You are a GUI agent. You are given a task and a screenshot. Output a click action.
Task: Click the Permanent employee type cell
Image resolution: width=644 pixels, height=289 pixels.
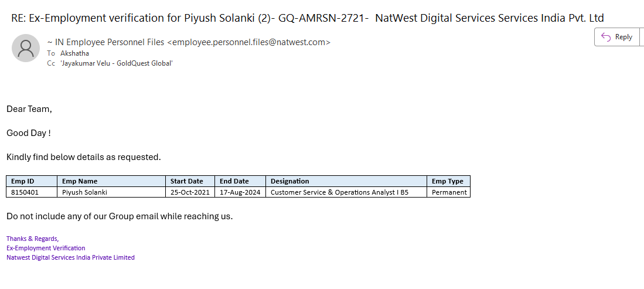449,192
